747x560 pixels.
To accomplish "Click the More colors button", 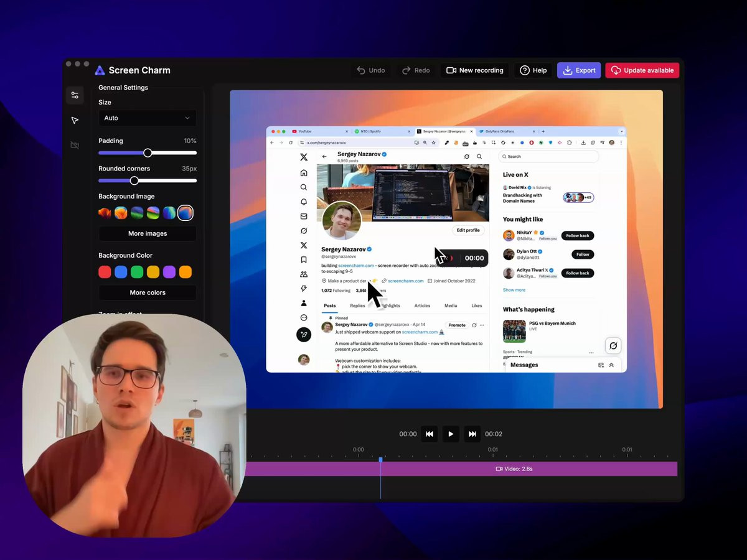I will [x=148, y=292].
